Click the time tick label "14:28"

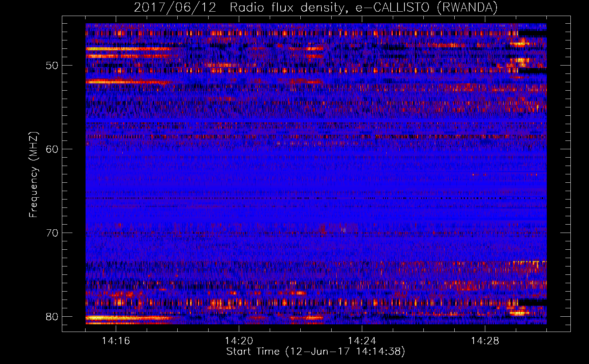(485, 341)
